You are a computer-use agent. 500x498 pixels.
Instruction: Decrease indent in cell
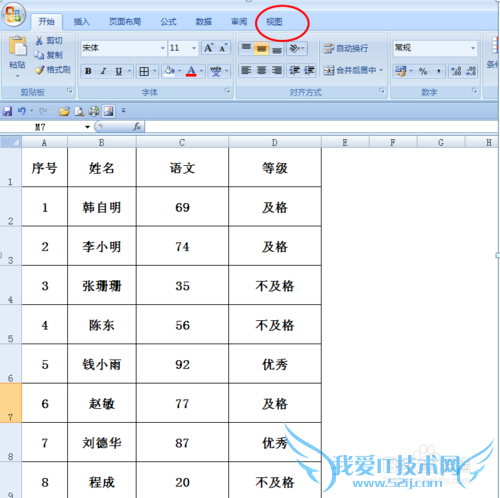(x=294, y=70)
